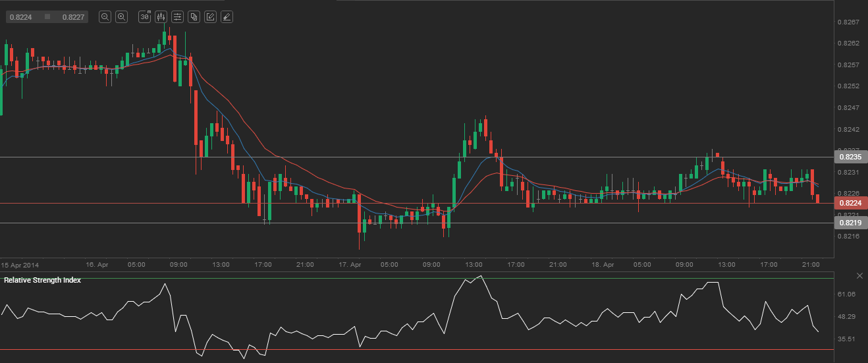Close the Relative Strength Index panel
The width and height of the screenshot is (868, 363).
[x=859, y=275]
